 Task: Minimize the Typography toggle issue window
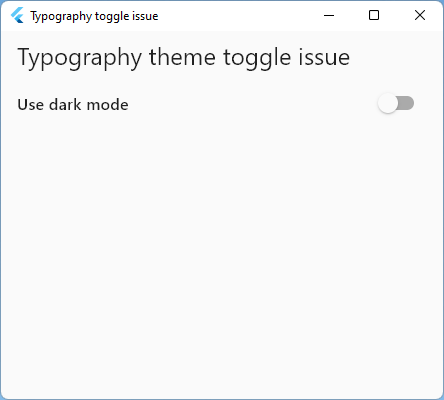(x=329, y=15)
